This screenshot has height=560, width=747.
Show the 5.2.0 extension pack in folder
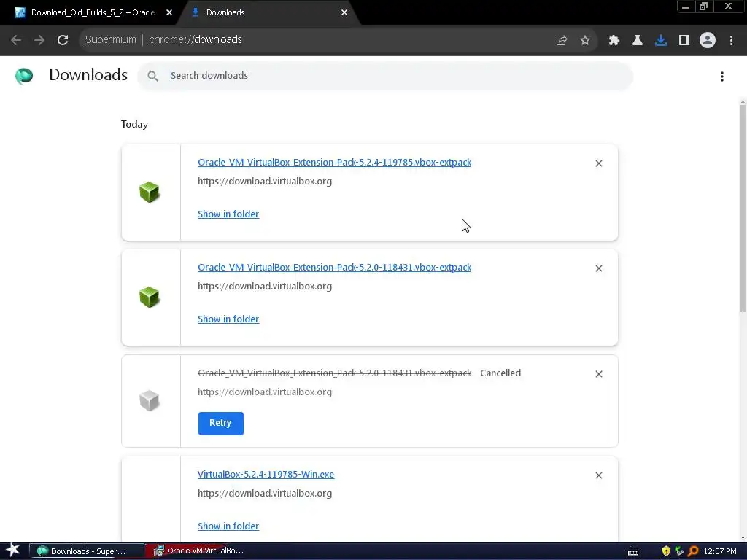pos(228,319)
